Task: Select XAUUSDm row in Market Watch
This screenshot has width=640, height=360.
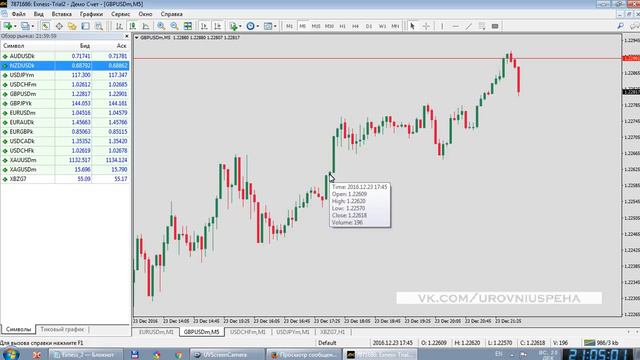Action: 65,160
